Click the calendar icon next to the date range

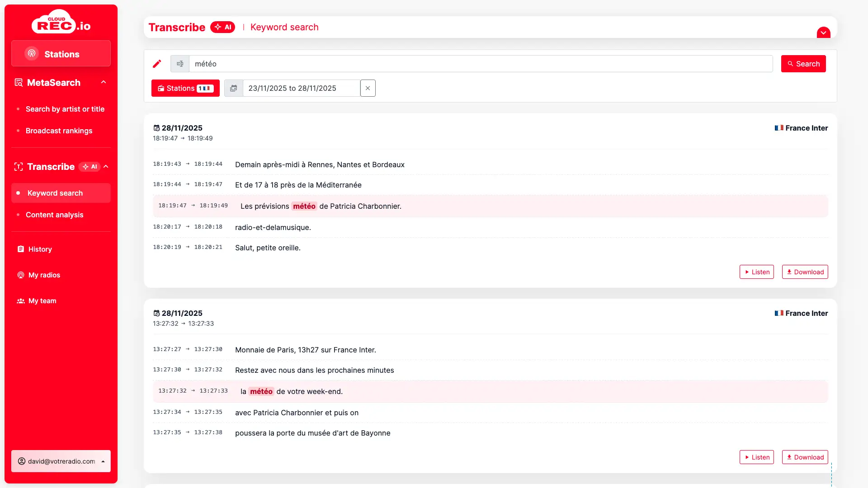[234, 88]
